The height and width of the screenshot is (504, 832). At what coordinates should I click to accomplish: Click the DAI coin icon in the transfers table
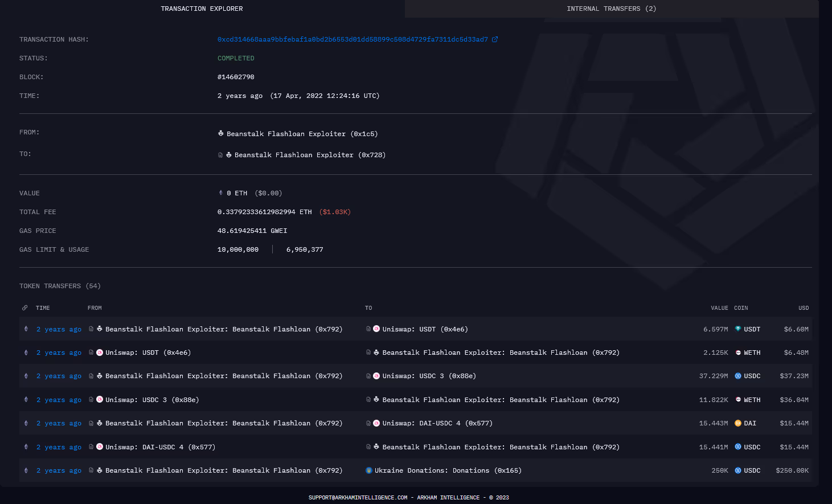tap(737, 423)
